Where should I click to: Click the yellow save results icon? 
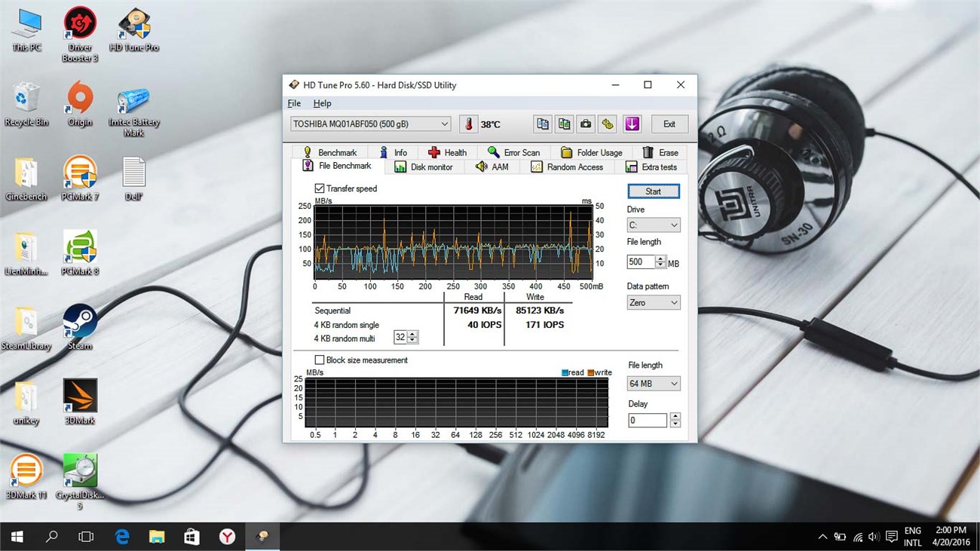(x=607, y=124)
